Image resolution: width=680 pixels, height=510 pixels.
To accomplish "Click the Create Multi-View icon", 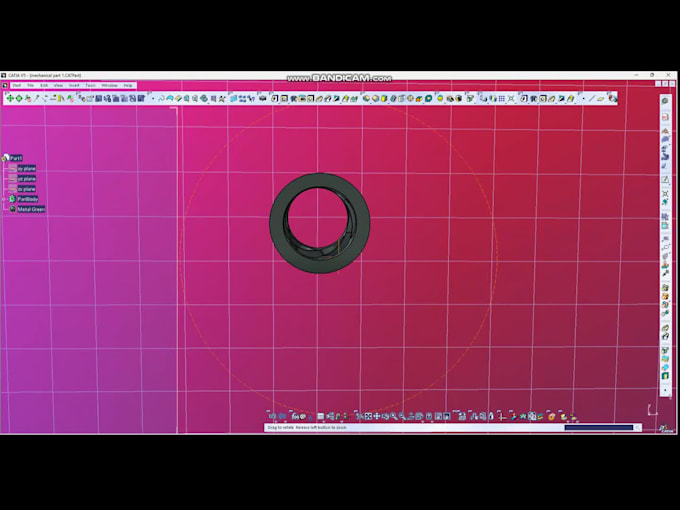I will point(419,416).
